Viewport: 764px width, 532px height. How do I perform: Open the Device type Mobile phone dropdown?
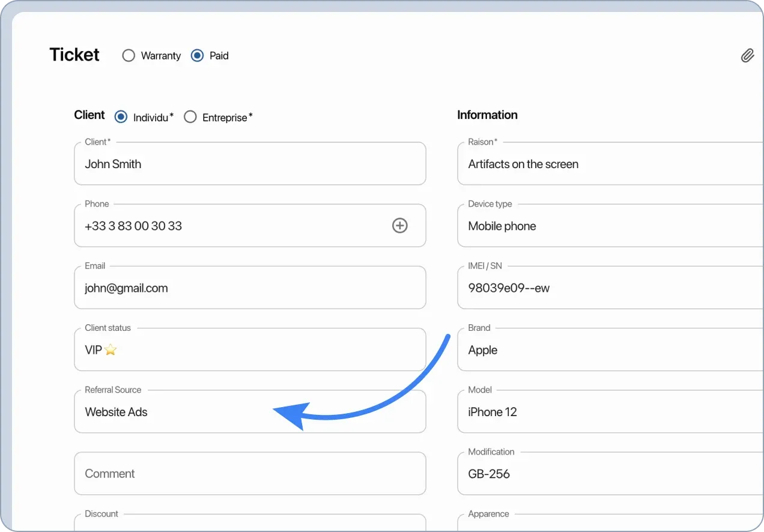tap(610, 226)
